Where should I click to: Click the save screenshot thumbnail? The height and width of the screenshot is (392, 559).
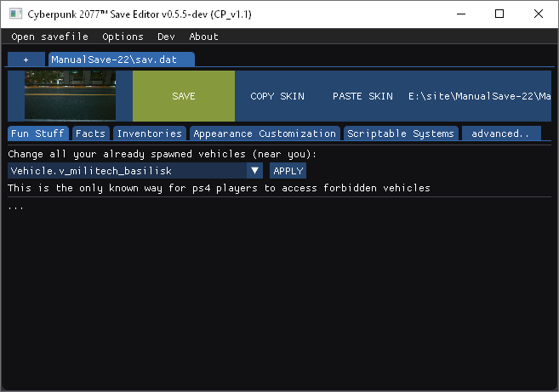[70, 95]
